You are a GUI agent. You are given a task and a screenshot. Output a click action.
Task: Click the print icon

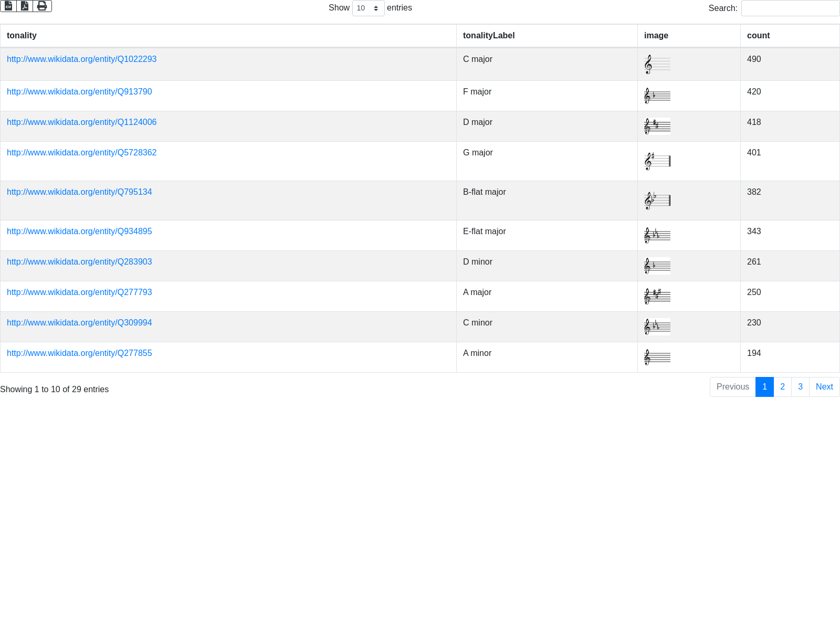point(42,6)
